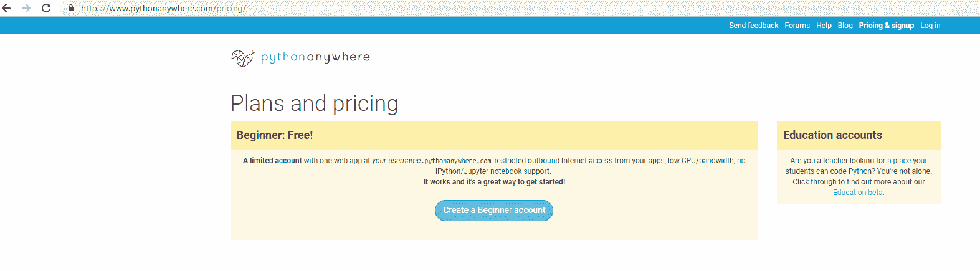980x271 pixels.
Task: Click the Beginner: Free! panel header
Action: click(275, 135)
